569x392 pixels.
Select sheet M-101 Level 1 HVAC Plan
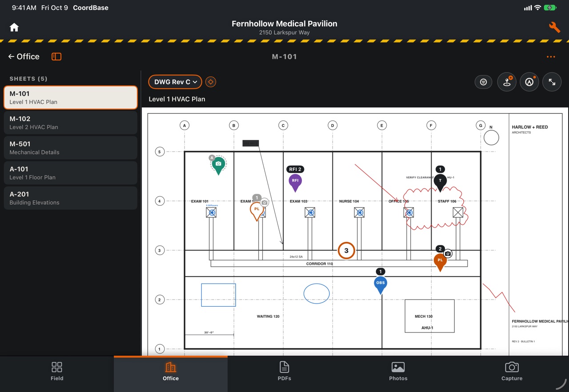click(71, 97)
